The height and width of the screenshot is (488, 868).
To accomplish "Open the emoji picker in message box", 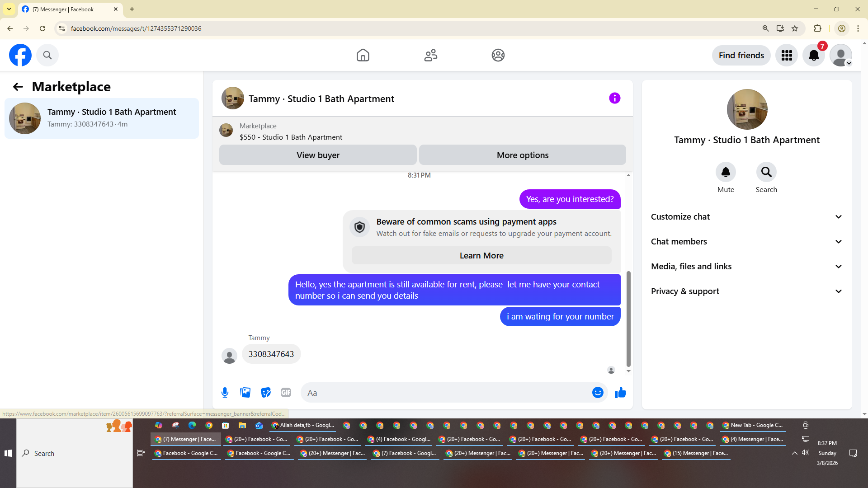I will click(x=598, y=393).
